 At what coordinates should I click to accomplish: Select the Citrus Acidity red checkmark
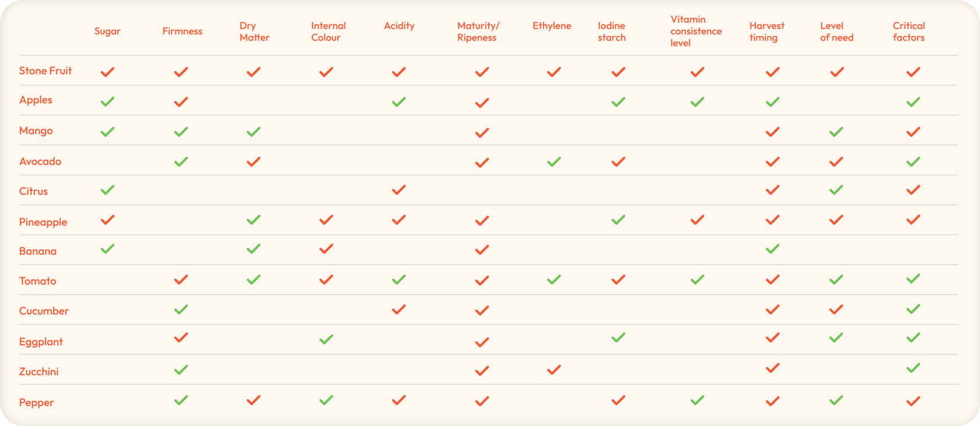tap(398, 190)
